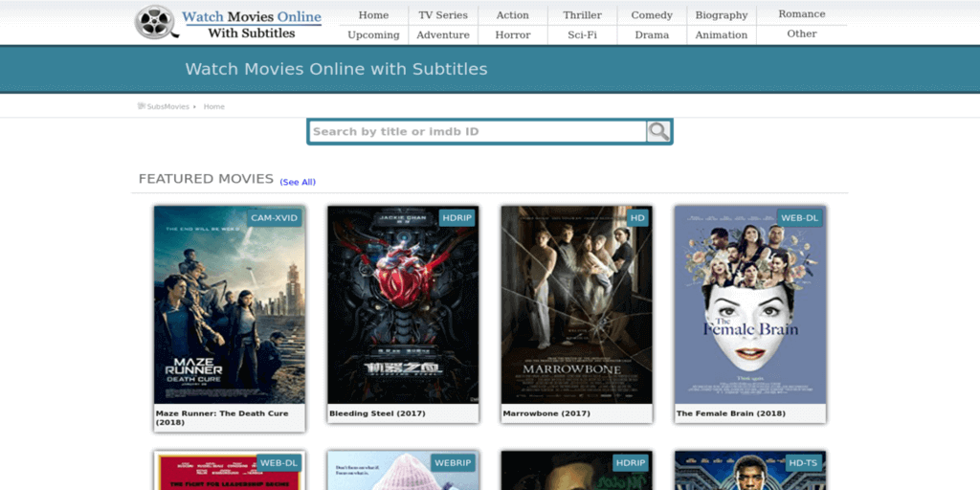The height and width of the screenshot is (490, 980).
Task: Click the FEATURED MOVIES heading
Action: click(207, 179)
